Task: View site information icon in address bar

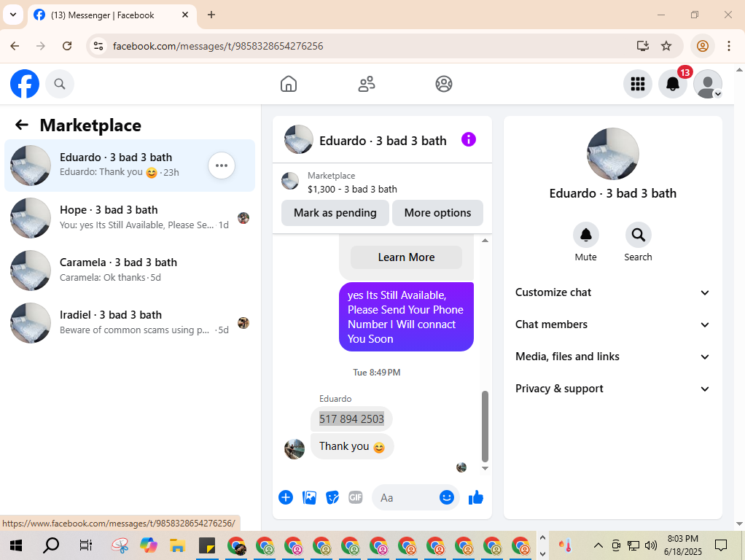Action: tap(98, 46)
